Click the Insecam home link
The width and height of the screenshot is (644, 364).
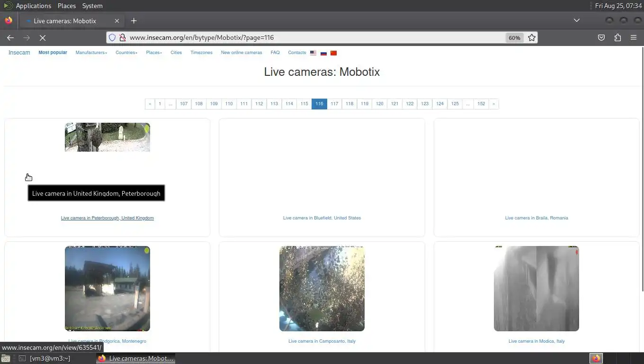[x=19, y=53]
